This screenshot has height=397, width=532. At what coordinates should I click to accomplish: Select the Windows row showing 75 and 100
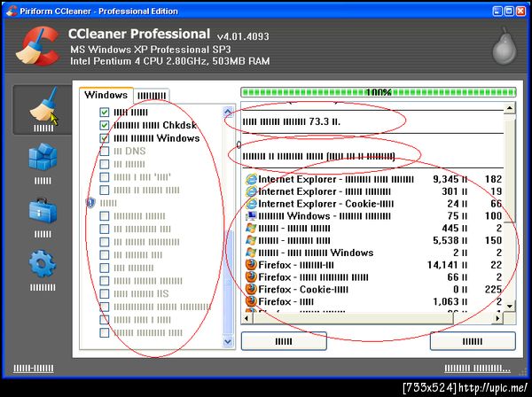pos(372,215)
